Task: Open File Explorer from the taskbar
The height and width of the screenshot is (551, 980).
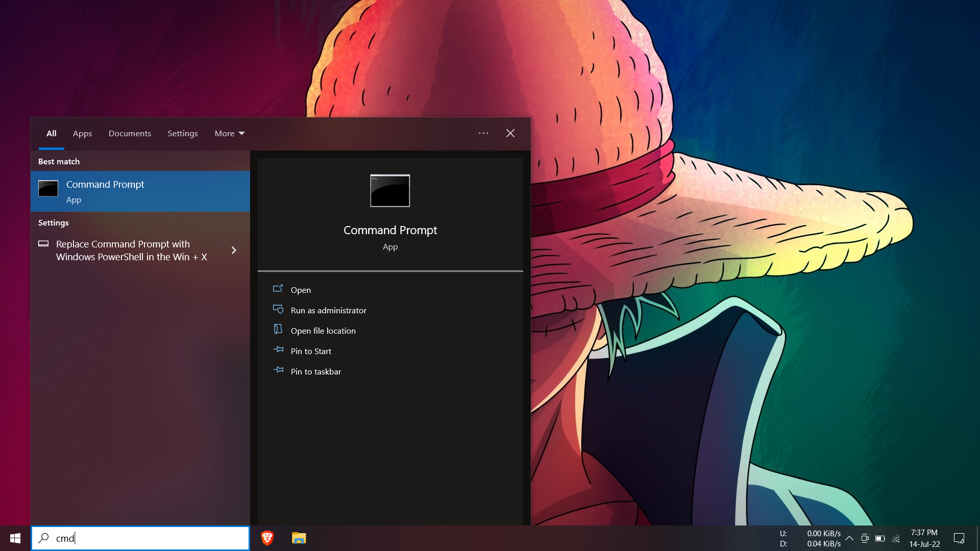Action: click(299, 538)
